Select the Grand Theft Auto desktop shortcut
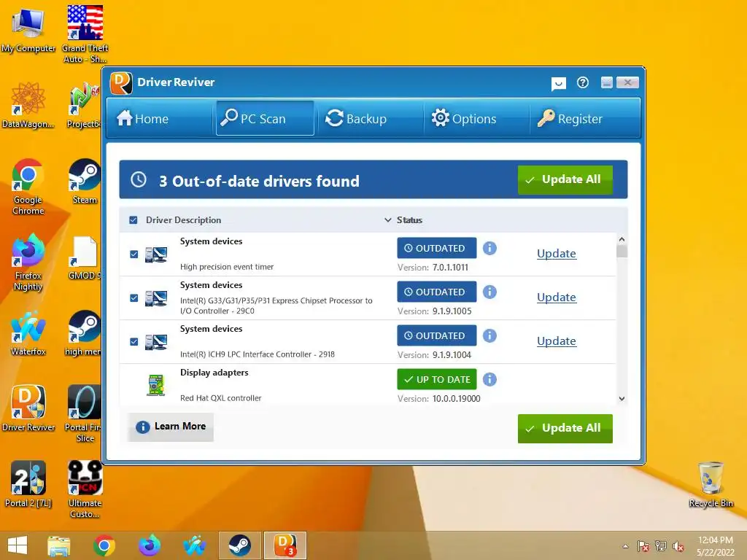Viewport: 747px width, 560px height. tap(85, 34)
